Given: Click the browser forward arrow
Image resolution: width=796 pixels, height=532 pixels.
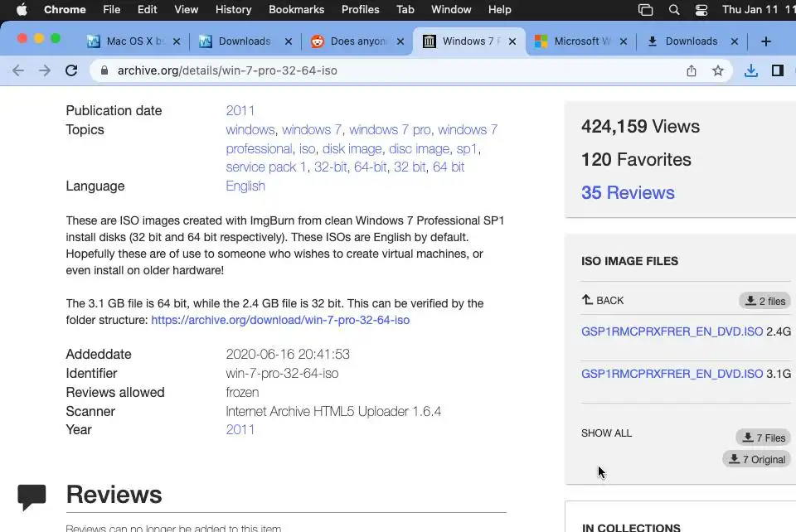Looking at the screenshot, I should pyautogui.click(x=45, y=70).
